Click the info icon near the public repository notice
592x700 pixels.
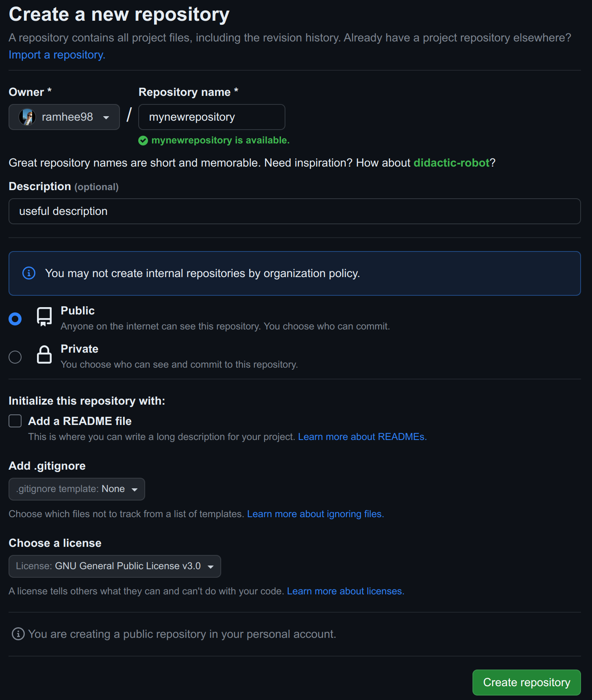[x=18, y=634]
